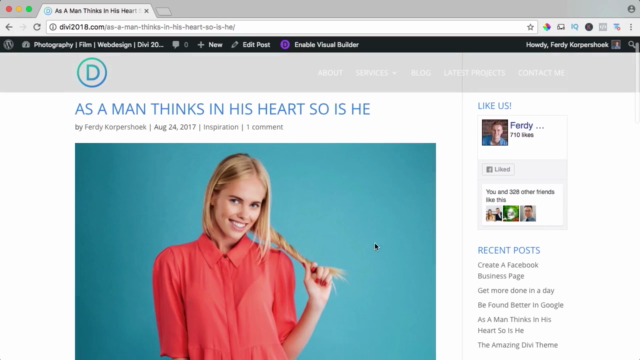
Task: Open the WordPress logo menu in the admin bar
Action: [9, 44]
